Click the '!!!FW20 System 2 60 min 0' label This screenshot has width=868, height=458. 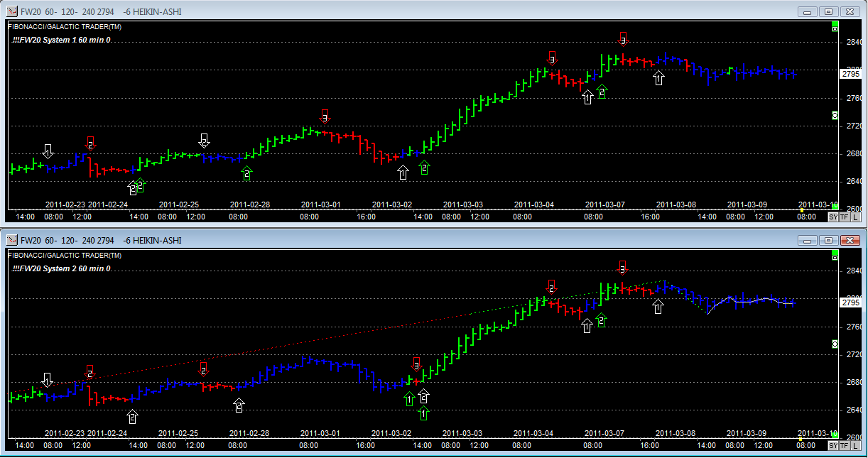(x=61, y=269)
